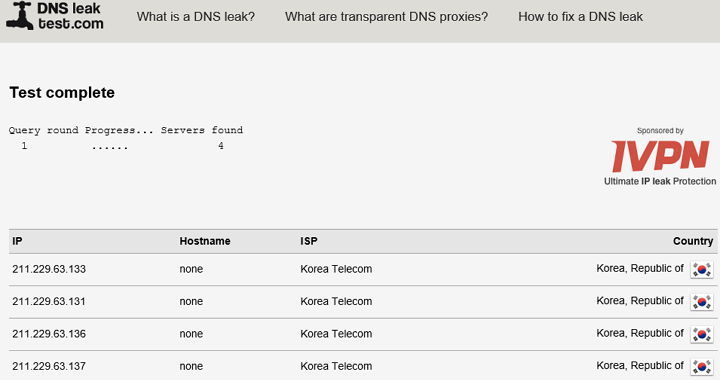The height and width of the screenshot is (380, 720).
Task: Click Korean flag for 211.229.63.136 row
Action: [x=702, y=334]
